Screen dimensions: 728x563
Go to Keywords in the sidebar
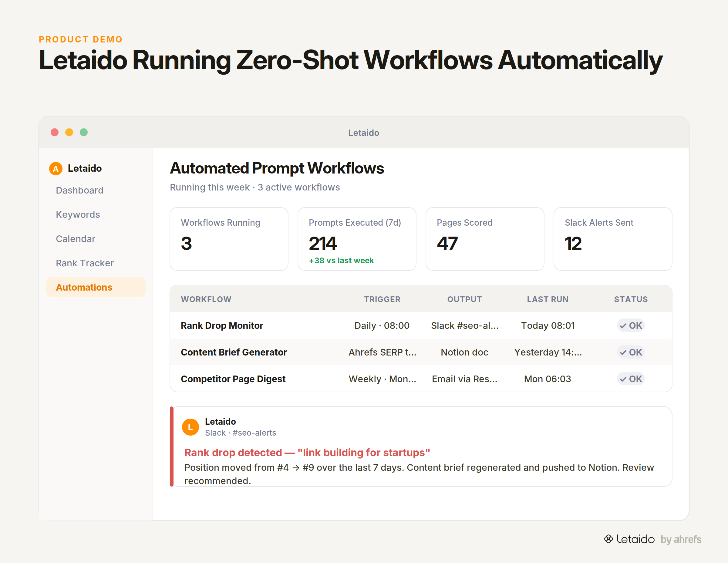[96, 215]
